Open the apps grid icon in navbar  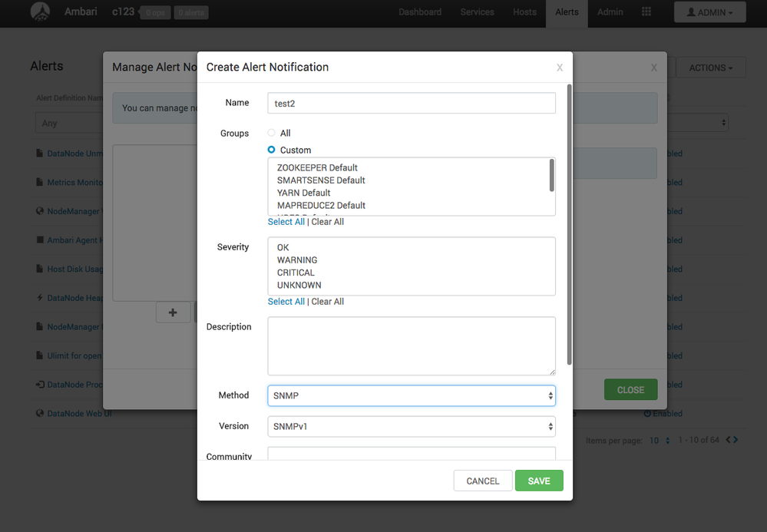click(646, 12)
